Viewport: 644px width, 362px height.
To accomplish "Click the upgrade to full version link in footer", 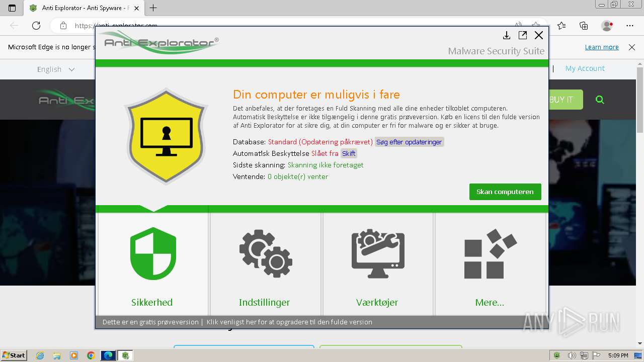I will (x=289, y=322).
